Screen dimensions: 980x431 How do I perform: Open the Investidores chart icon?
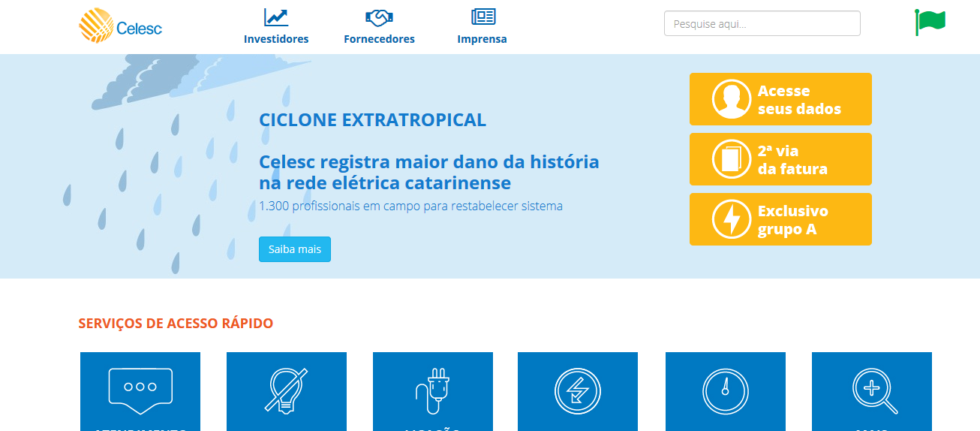point(276,17)
